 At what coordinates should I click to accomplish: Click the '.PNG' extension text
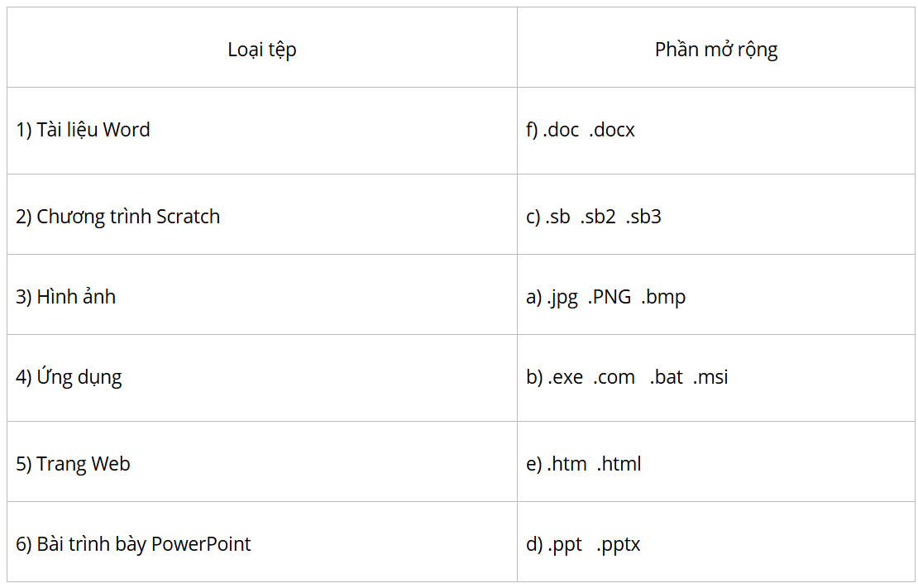610,297
